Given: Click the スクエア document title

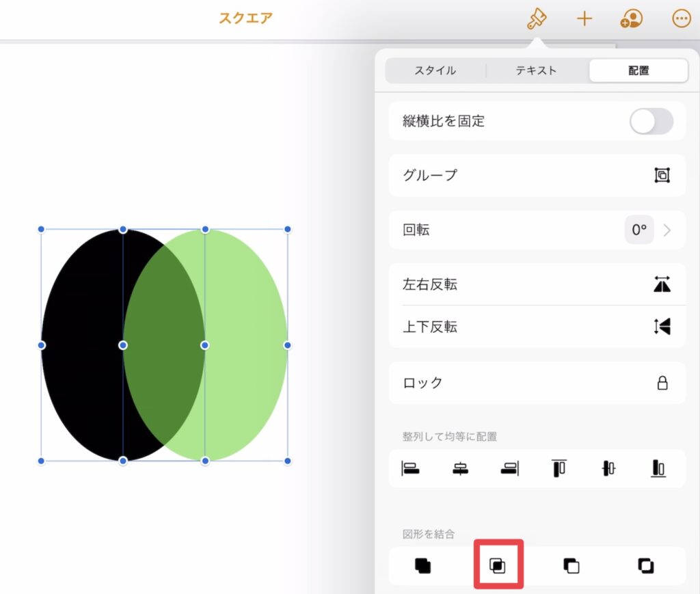Looking at the screenshot, I should click(245, 18).
